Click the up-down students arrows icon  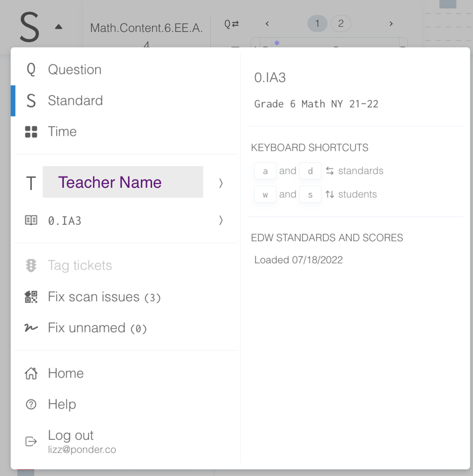click(330, 194)
